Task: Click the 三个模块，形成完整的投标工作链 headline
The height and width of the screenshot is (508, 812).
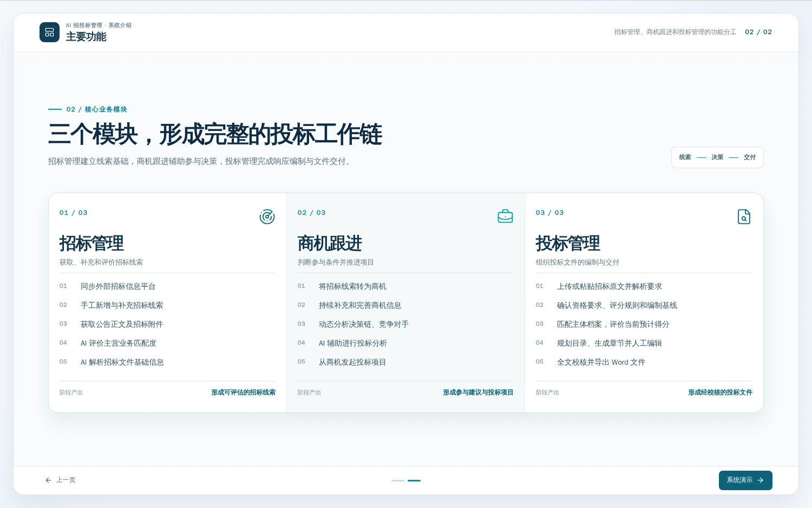Action: 215,134
